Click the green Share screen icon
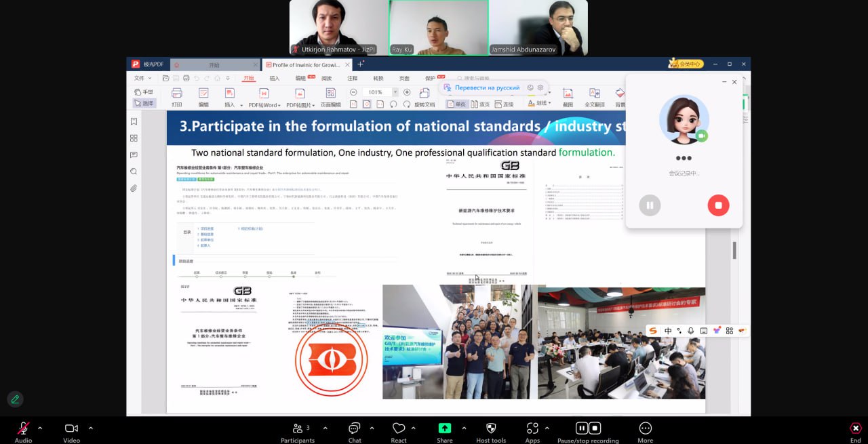Viewport: 868px width, 444px height. [x=445, y=428]
